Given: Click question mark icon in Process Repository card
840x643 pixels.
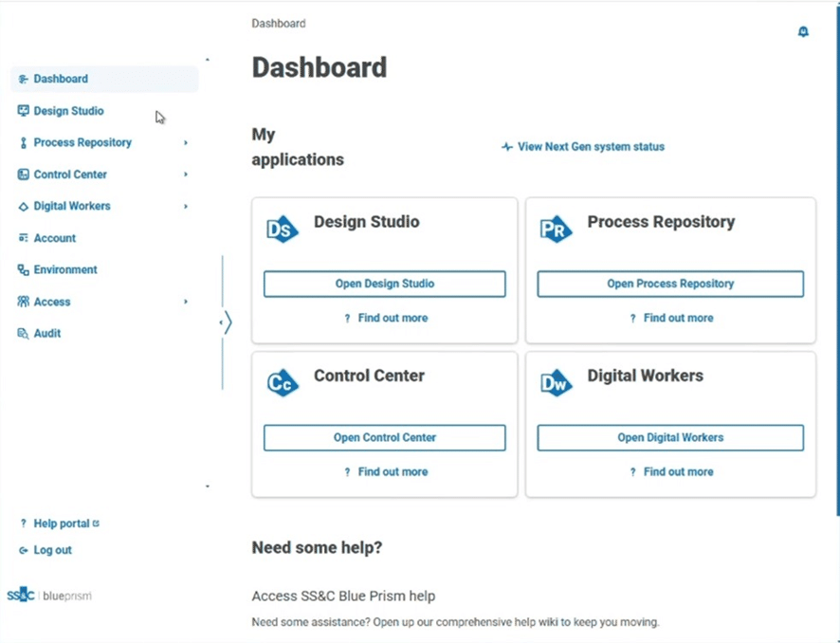Looking at the screenshot, I should [x=632, y=319].
